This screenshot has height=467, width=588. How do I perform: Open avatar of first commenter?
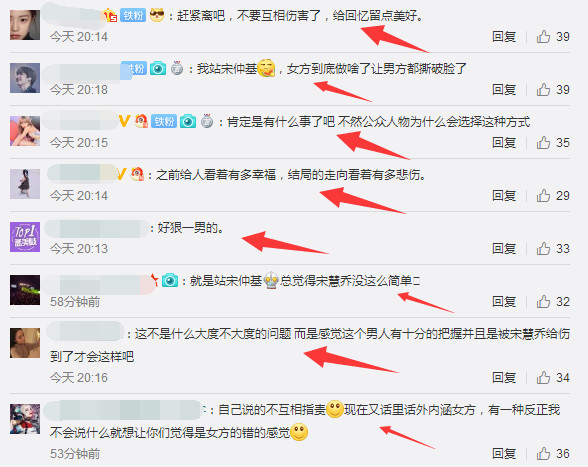click(25, 25)
